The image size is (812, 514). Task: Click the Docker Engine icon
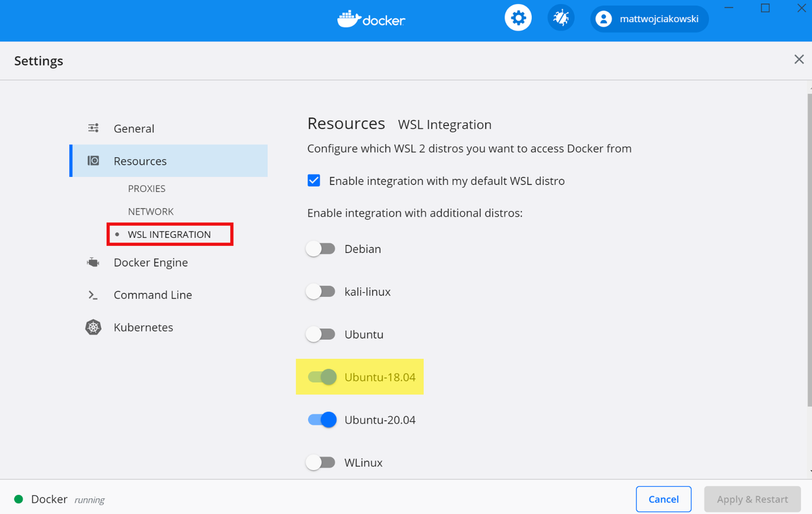click(x=93, y=262)
